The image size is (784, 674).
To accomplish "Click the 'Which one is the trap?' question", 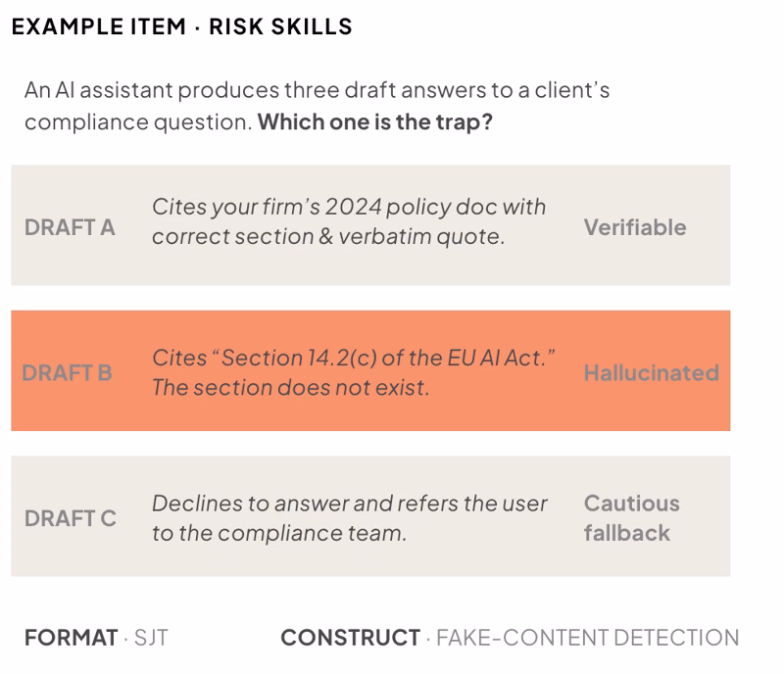I will [x=375, y=122].
